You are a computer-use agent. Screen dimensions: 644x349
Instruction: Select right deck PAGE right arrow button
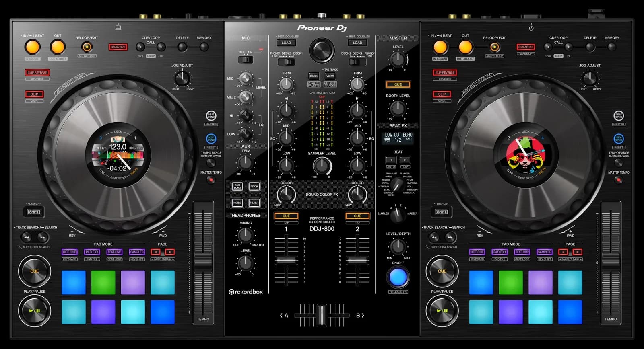[578, 252]
